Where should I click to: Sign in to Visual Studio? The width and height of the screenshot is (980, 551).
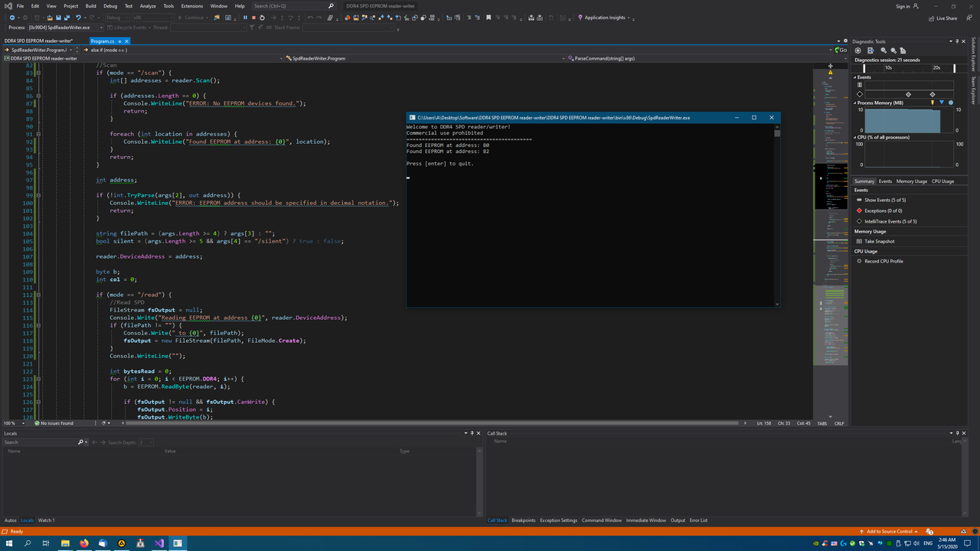906,6
